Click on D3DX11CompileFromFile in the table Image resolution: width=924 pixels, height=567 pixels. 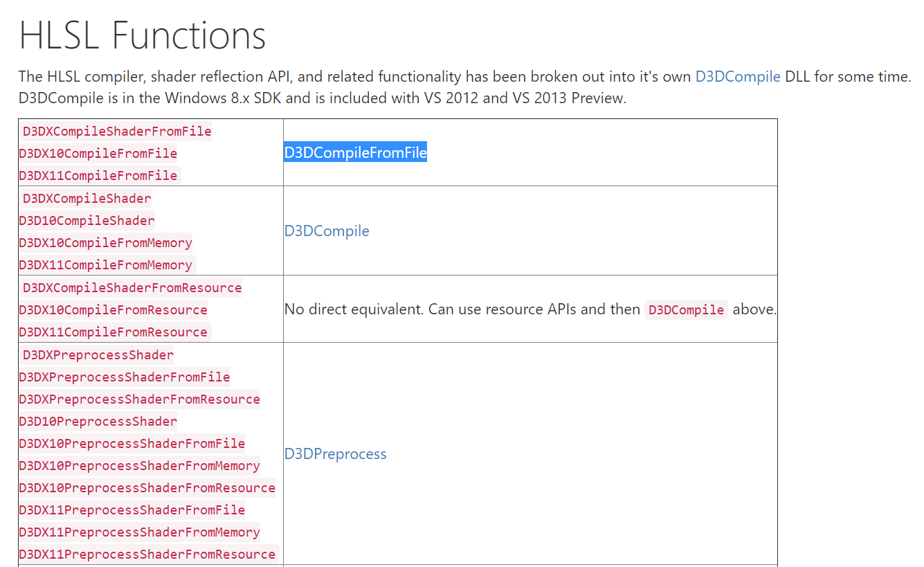pos(98,176)
